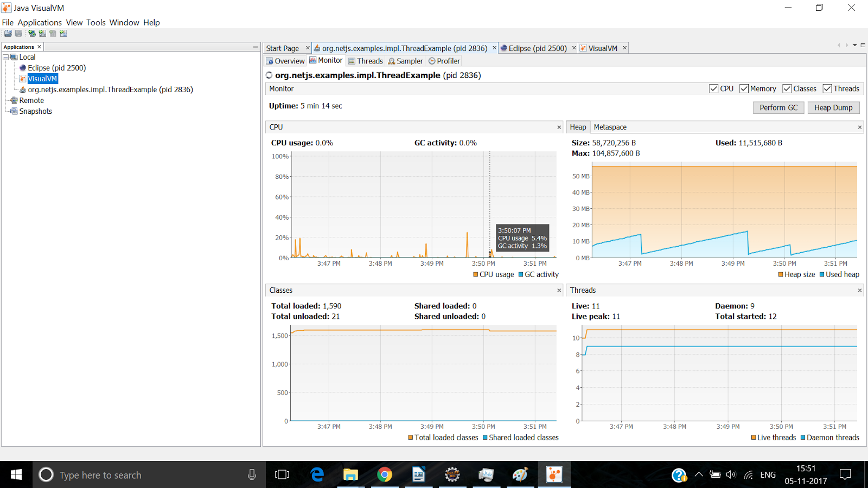Click the Metaspace tab
This screenshot has height=488, width=868.
(x=610, y=127)
